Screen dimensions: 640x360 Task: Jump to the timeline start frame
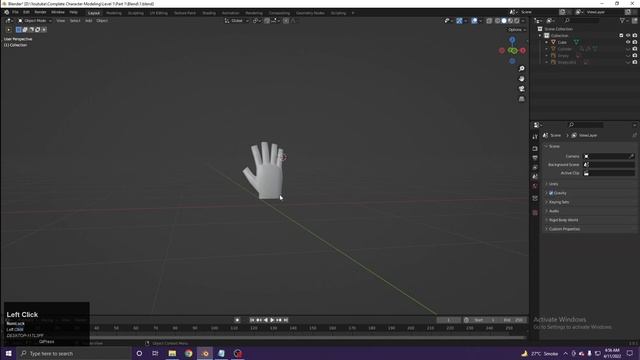(252, 320)
